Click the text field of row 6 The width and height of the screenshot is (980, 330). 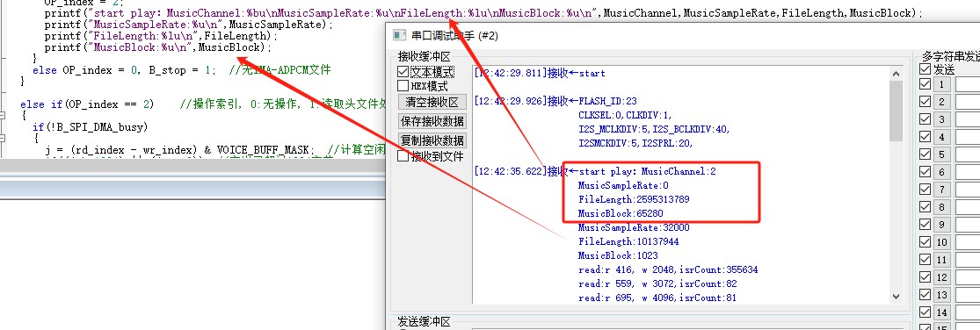tap(968, 172)
